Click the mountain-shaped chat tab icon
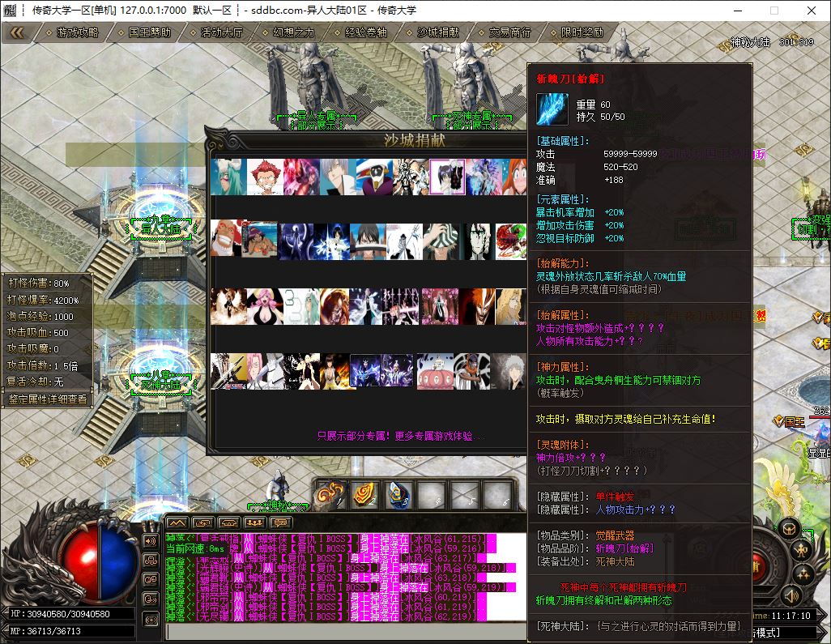 (x=177, y=522)
